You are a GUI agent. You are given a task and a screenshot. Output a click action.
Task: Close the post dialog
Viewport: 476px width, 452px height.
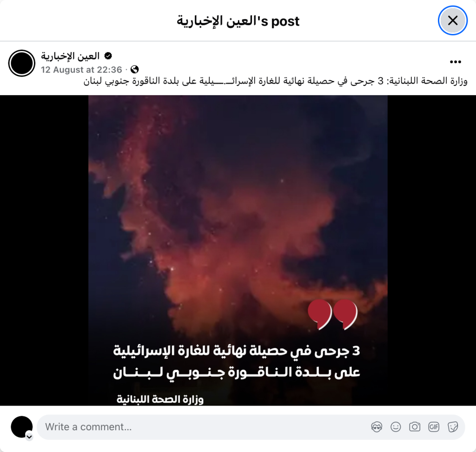pyautogui.click(x=453, y=20)
